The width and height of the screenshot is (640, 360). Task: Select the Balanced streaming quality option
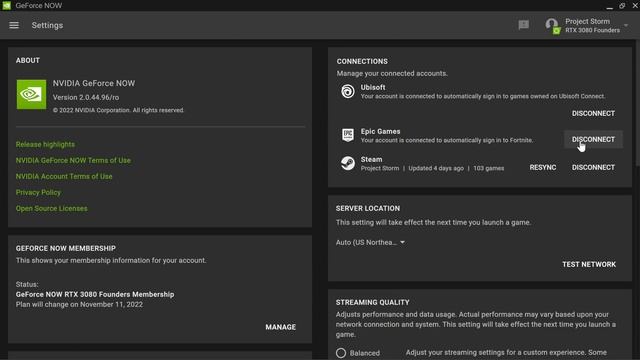[x=341, y=353]
